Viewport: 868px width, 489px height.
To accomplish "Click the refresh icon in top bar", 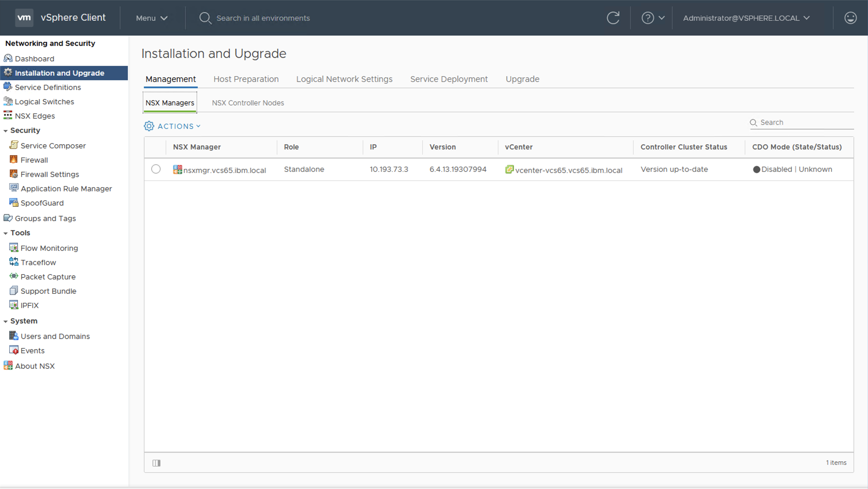I will [613, 18].
